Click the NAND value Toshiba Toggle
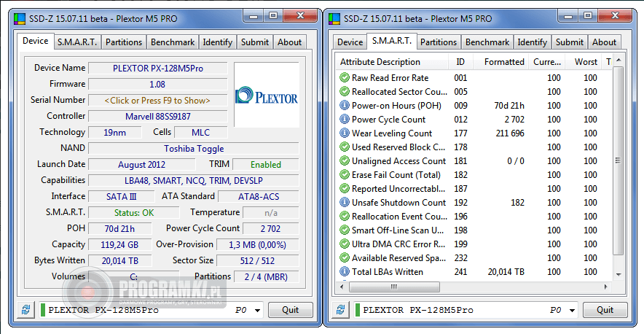The height and width of the screenshot is (334, 644). (x=194, y=149)
